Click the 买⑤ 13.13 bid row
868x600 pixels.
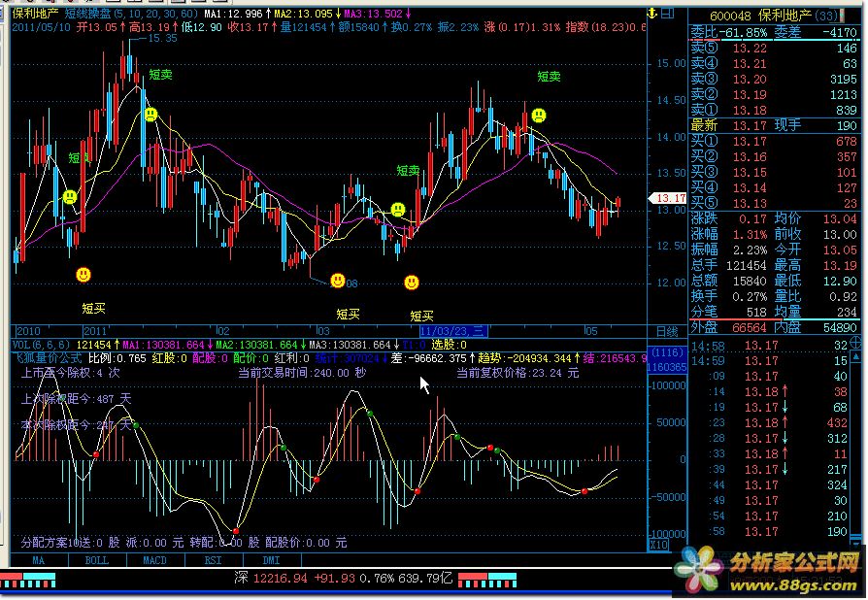point(774,203)
